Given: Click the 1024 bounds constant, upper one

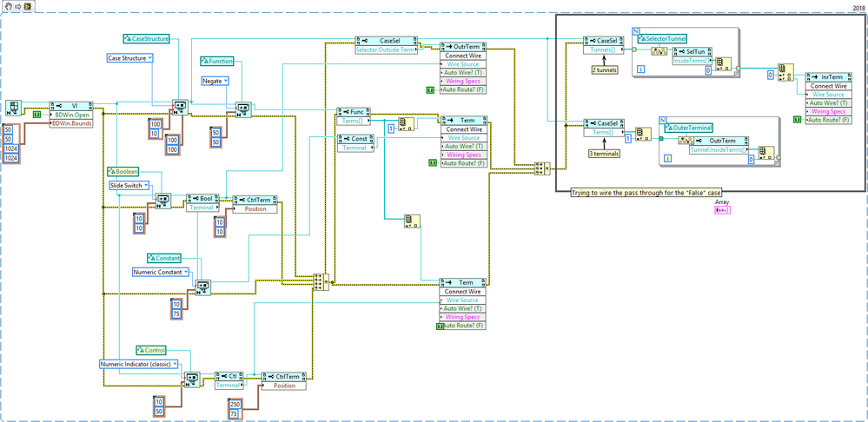Looking at the screenshot, I should (11, 148).
